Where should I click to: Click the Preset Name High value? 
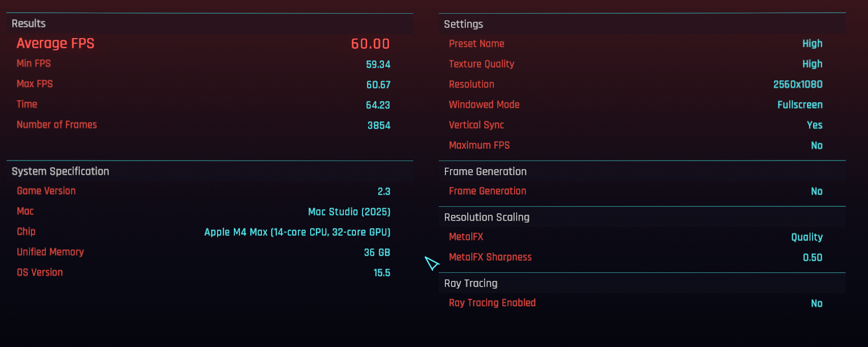tap(813, 44)
